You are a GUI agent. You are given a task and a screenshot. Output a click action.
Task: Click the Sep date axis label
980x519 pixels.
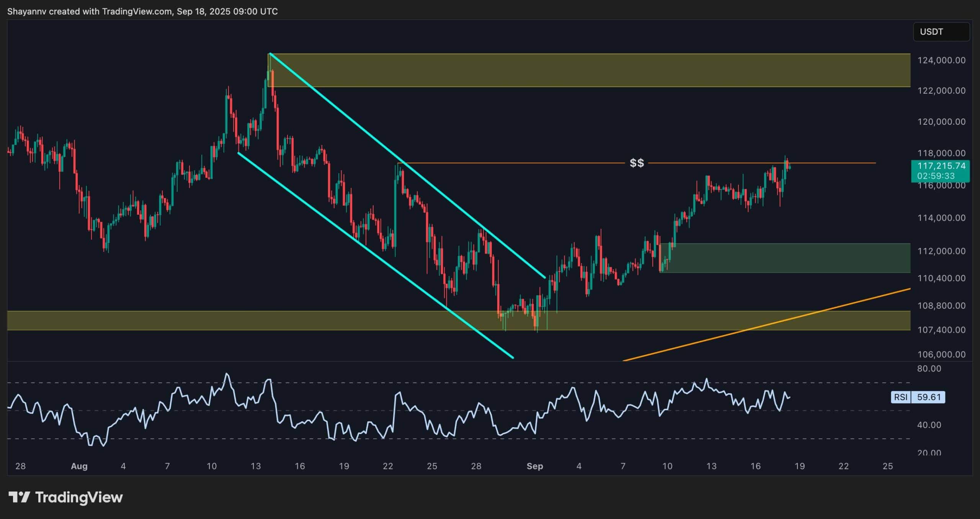click(x=534, y=466)
